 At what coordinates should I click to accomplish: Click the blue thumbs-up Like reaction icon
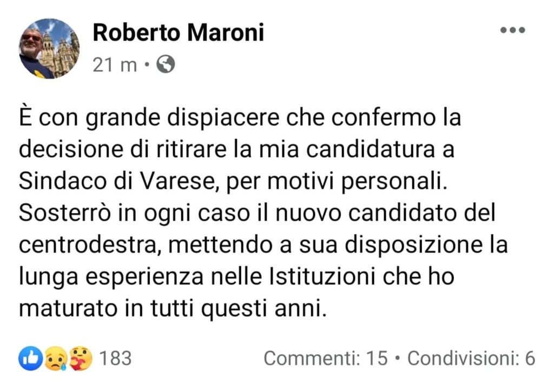tap(30, 358)
